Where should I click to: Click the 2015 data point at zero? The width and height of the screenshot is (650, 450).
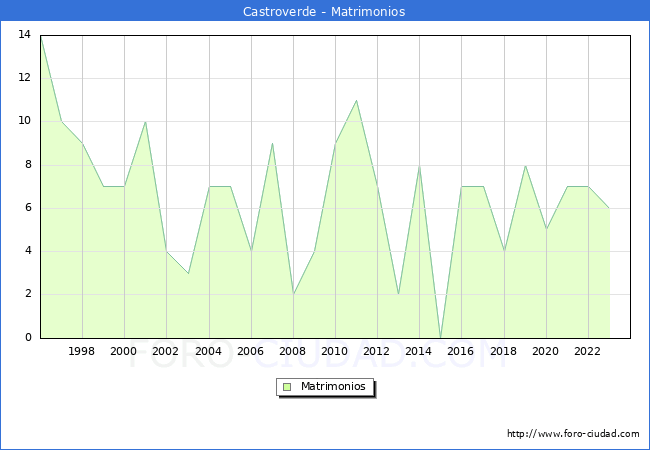click(x=440, y=337)
